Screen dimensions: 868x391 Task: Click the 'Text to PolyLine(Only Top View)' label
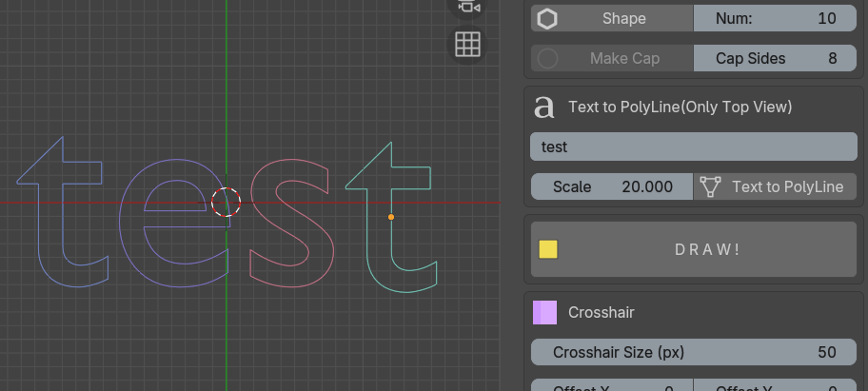click(x=680, y=107)
